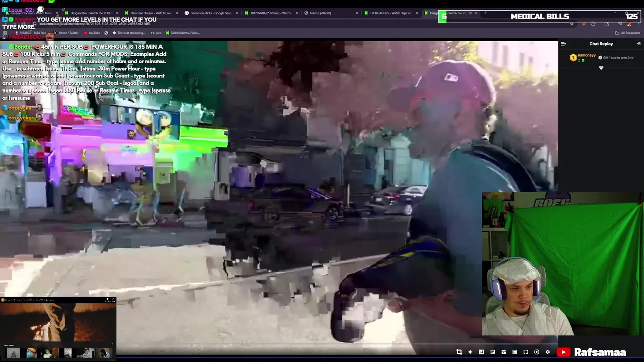
Task: Close the 'More videos' shelf in the embed
Action: pyautogui.click(x=112, y=344)
